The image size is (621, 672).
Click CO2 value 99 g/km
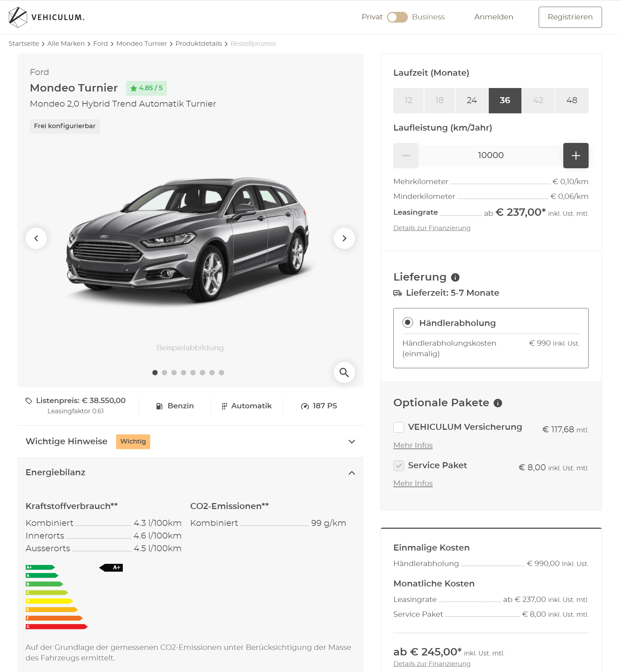coord(329,523)
